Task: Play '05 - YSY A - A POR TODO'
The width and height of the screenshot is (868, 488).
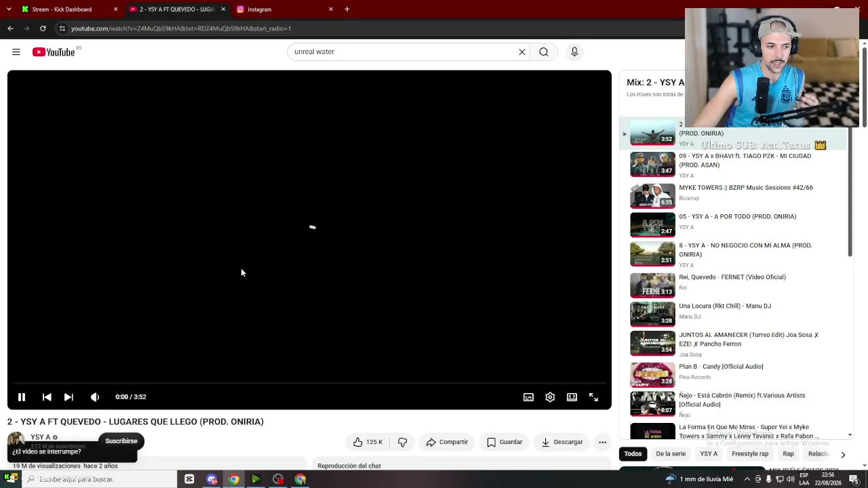Action: click(732, 225)
